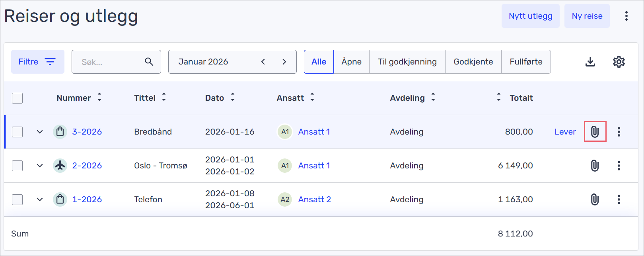The height and width of the screenshot is (256, 644).
Task: Switch to the Til godkjenning tab
Action: (x=407, y=62)
